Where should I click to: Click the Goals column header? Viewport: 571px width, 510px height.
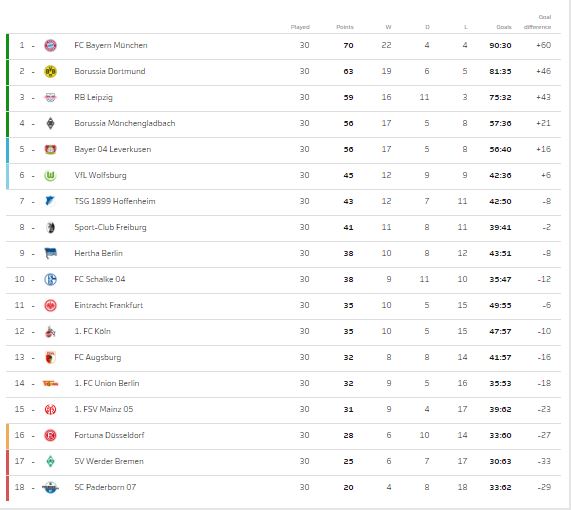(x=504, y=27)
